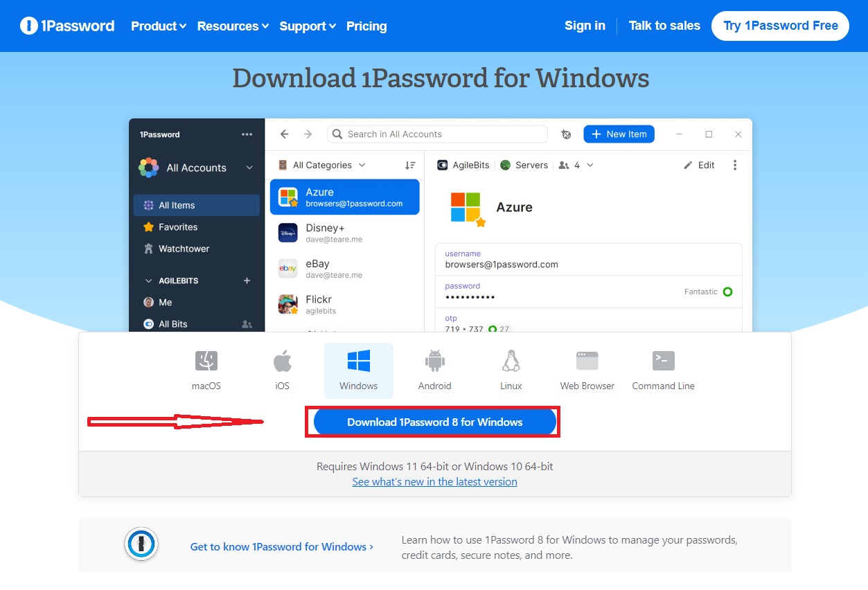Click the All Bits shared people icon
Viewport: 868px width, 590px height.
[x=247, y=323]
